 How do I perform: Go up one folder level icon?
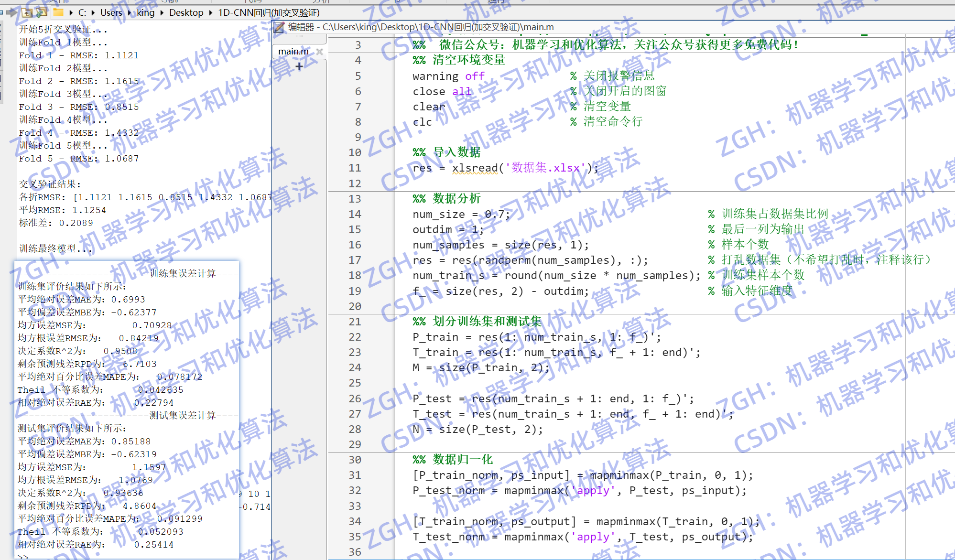[x=27, y=12]
